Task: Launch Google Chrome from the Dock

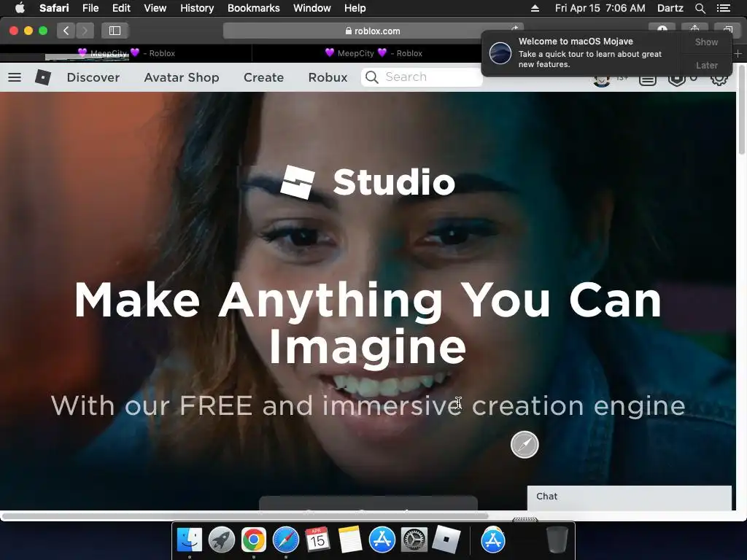Action: pyautogui.click(x=253, y=540)
